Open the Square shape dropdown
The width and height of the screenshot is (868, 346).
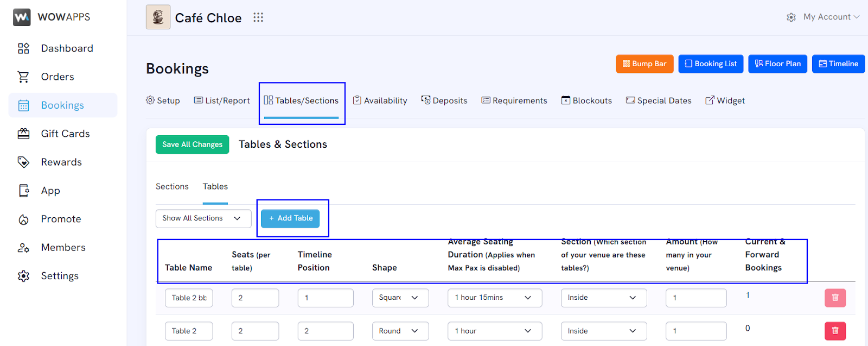point(400,298)
